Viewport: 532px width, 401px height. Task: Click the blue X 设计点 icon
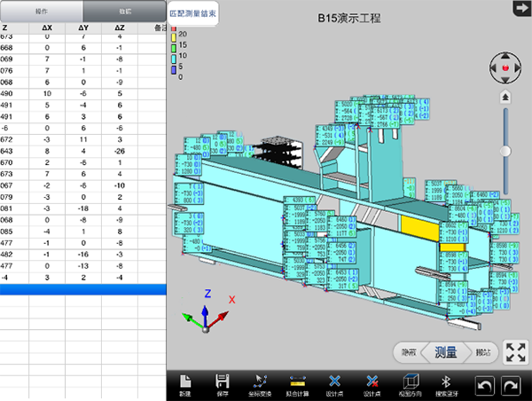(x=334, y=385)
